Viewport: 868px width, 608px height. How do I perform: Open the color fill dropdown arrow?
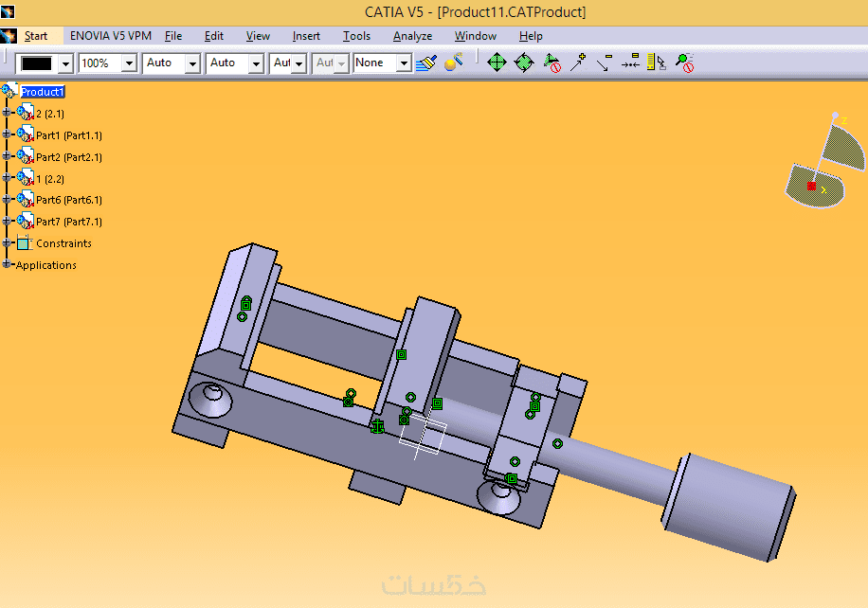(x=66, y=63)
